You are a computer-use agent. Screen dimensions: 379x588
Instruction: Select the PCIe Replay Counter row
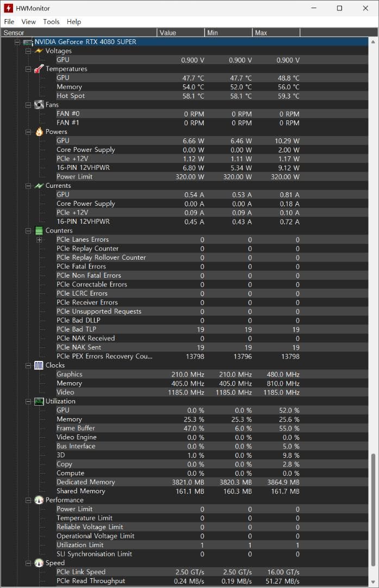pyautogui.click(x=212, y=249)
